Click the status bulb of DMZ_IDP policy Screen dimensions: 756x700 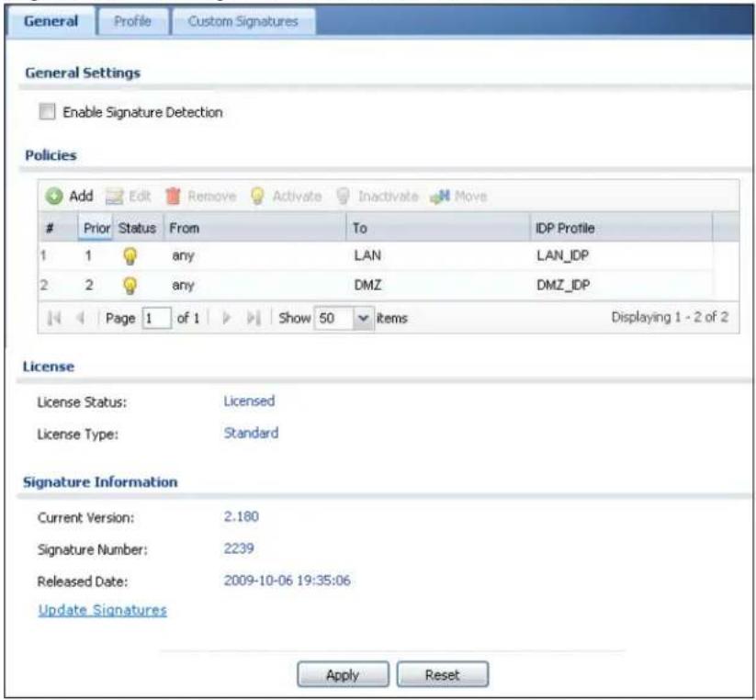pos(130,286)
